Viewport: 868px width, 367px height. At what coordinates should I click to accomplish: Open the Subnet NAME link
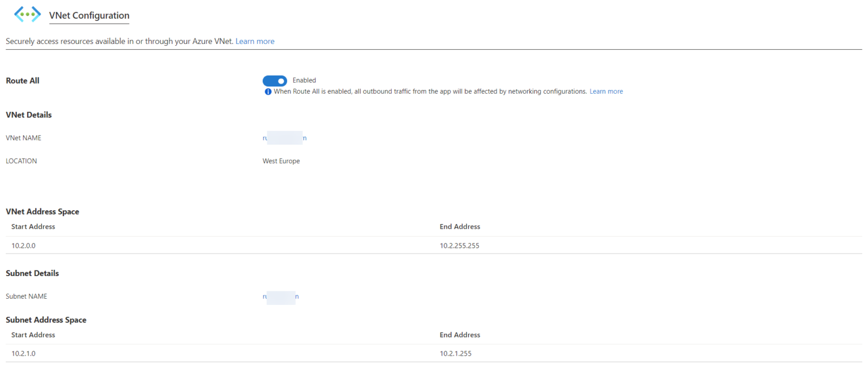281,296
